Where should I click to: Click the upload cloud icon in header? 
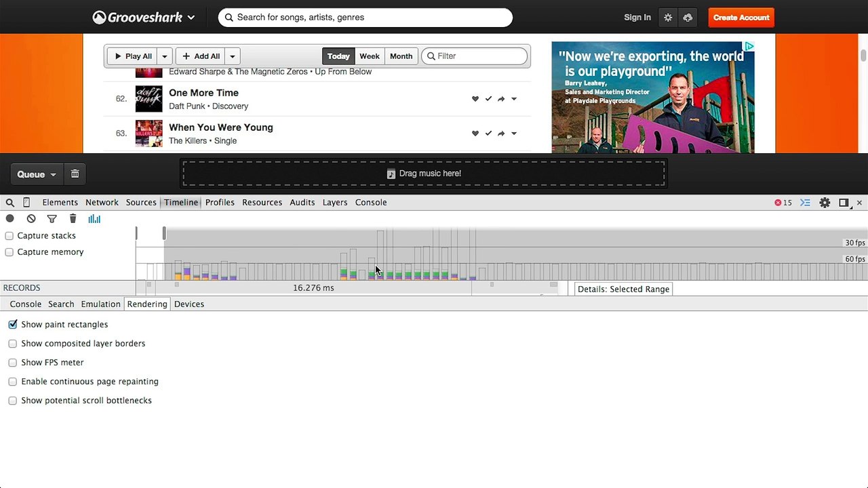coord(688,18)
